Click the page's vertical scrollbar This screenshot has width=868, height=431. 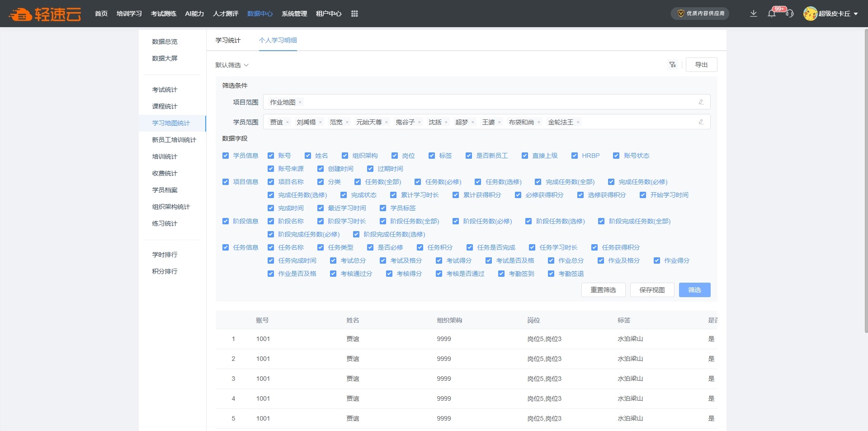click(x=865, y=181)
